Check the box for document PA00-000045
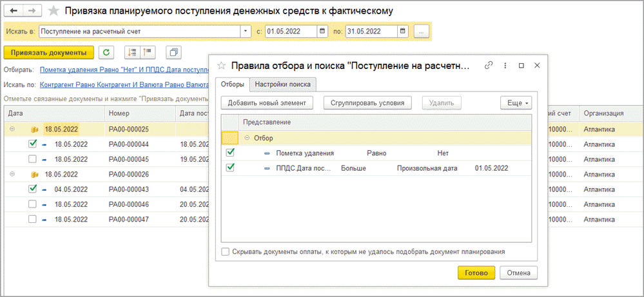The width and height of the screenshot is (644, 297). [33, 159]
